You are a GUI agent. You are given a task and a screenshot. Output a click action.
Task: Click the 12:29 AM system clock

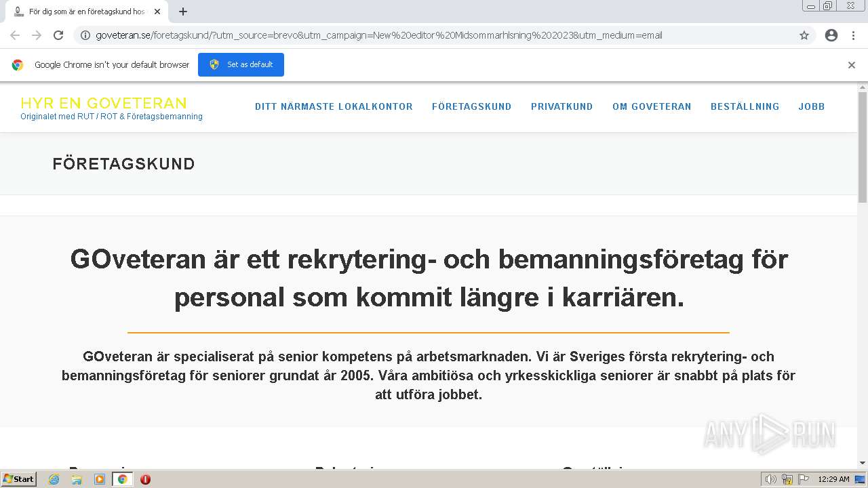pyautogui.click(x=833, y=479)
